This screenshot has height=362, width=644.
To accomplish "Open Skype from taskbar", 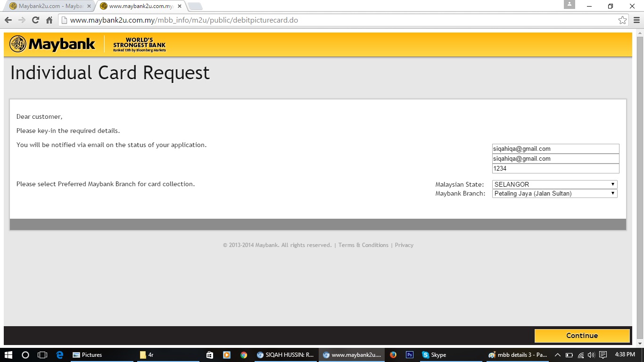I will [x=452, y=355].
